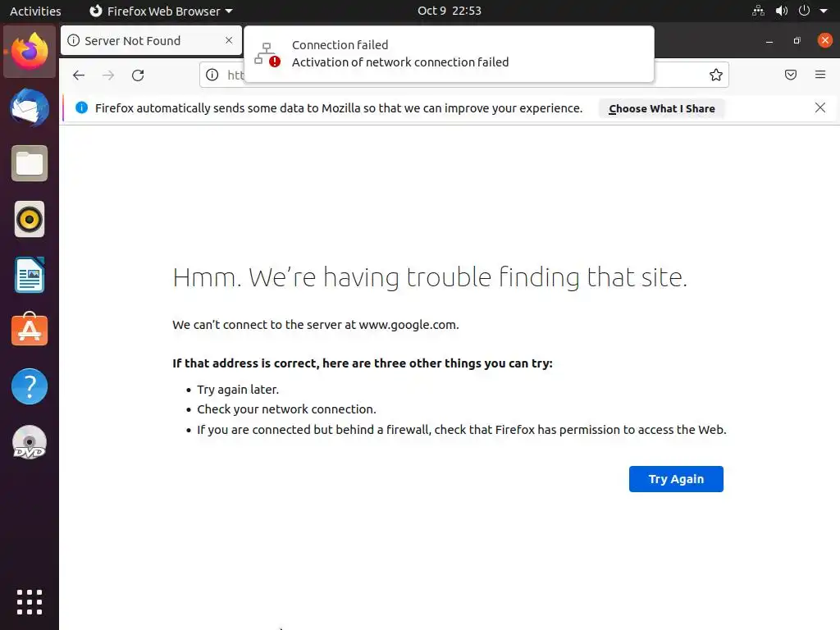
Task: Open Ubuntu Software store
Action: point(30,330)
